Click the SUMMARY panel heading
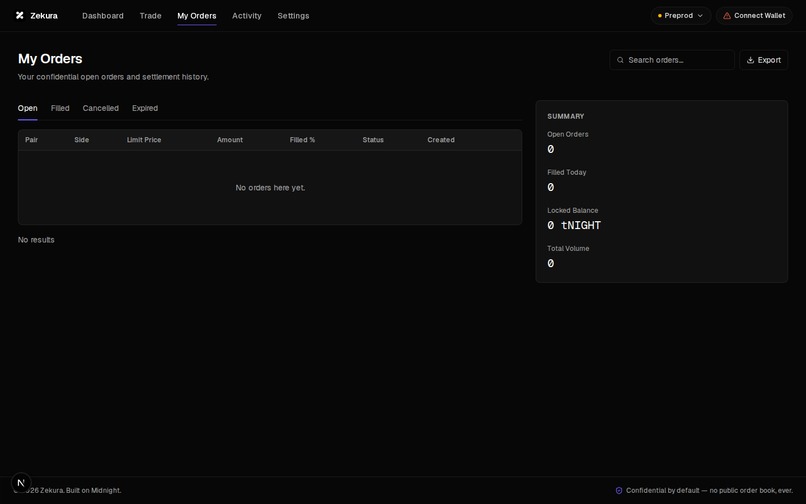Image resolution: width=806 pixels, height=504 pixels. tap(566, 116)
